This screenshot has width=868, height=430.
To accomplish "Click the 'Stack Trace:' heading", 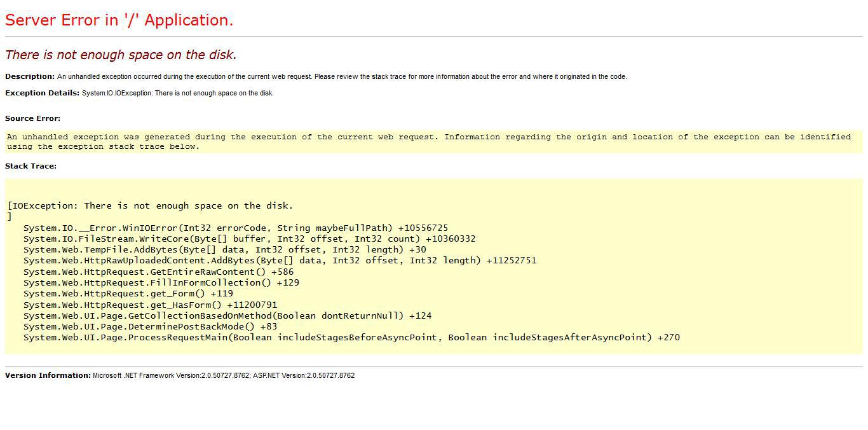I will click(x=31, y=166).
